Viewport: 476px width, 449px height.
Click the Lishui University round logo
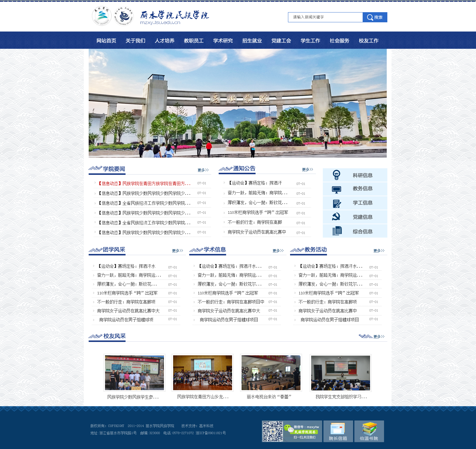click(x=102, y=16)
